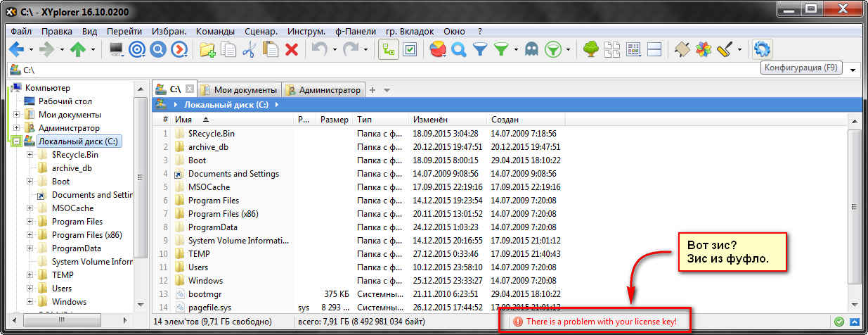
Task: Click the blue magnifier Find Files icon
Action: [x=459, y=49]
